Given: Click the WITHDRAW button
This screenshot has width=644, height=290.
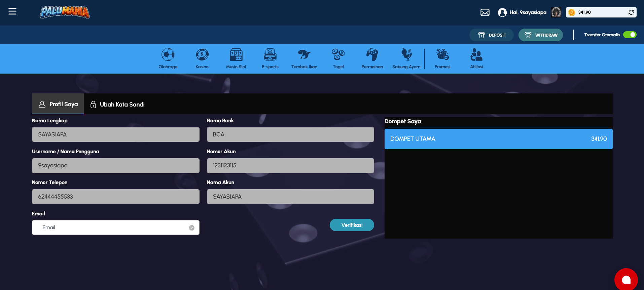Looking at the screenshot, I should point(541,35).
